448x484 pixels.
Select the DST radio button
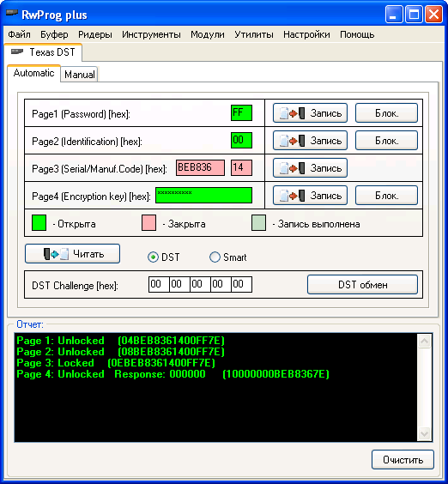[x=153, y=257]
